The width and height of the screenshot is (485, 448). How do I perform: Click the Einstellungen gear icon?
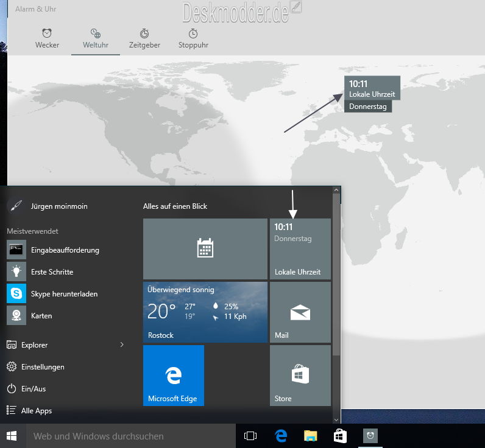pyautogui.click(x=12, y=367)
